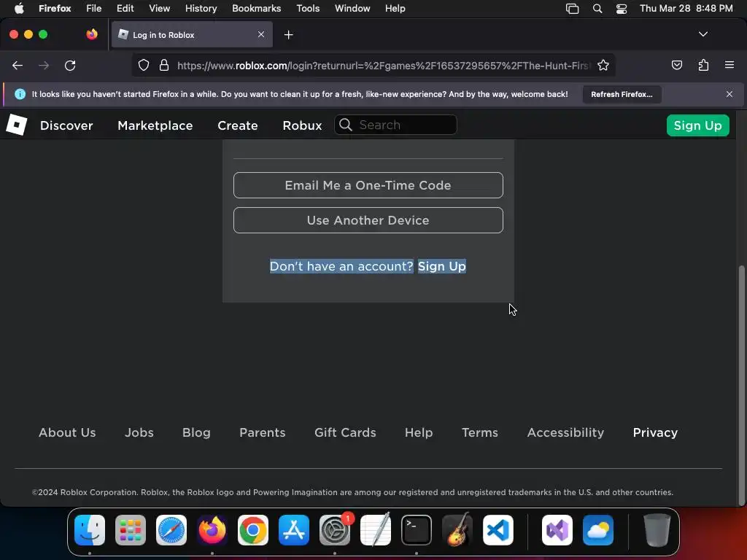The image size is (747, 560).
Task: Open the About Us footer link
Action: click(67, 432)
